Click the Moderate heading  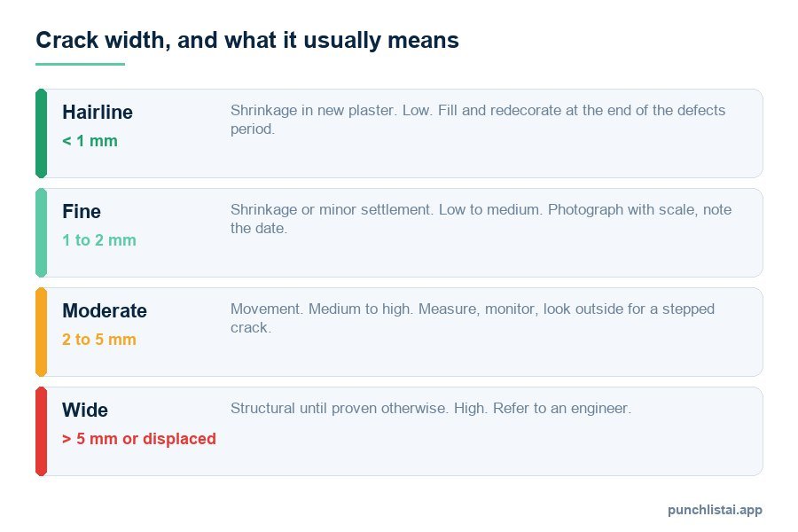[105, 310]
